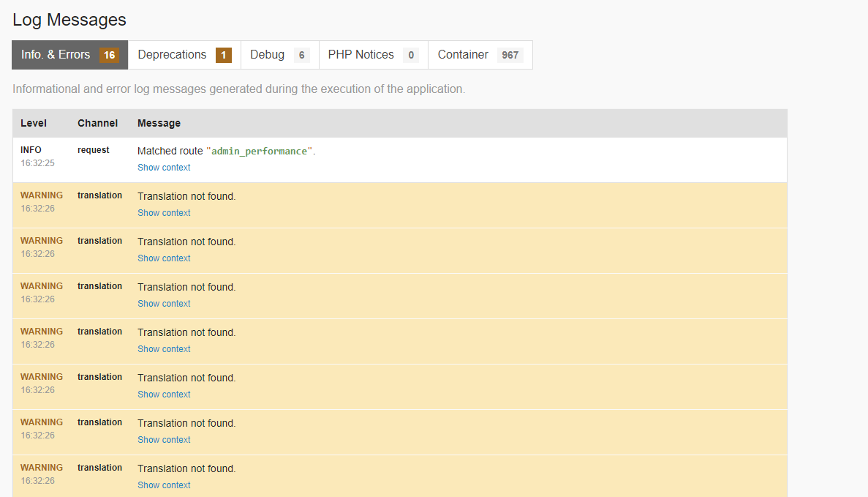Click the 16 count badge on Info. & Errors
This screenshot has height=497, width=868.
(110, 55)
